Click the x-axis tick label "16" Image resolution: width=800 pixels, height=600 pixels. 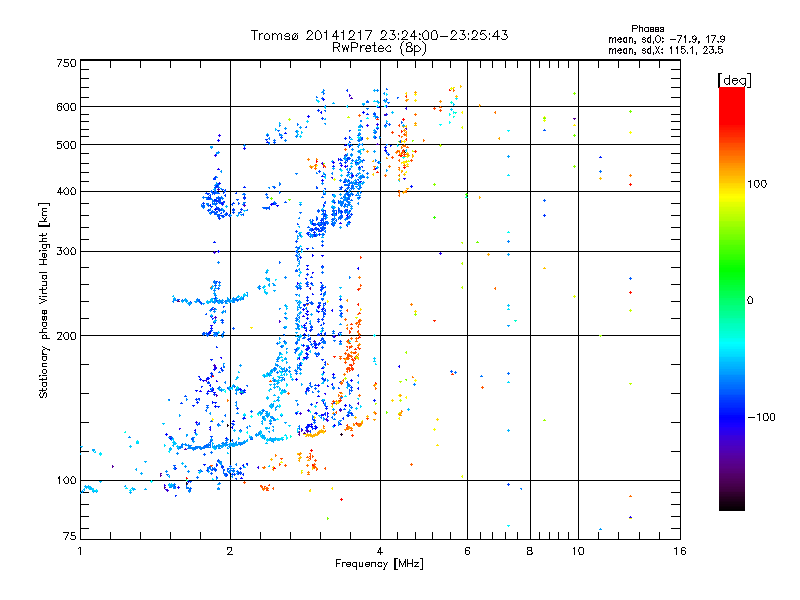pos(680,551)
